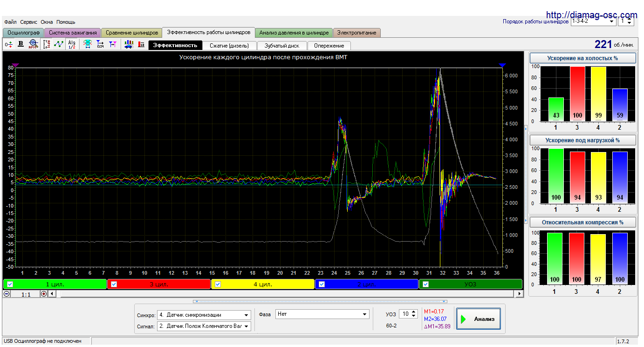Screen dimensions: 644x347
Task: Click the horizontal scrollbar right arrow
Action: [x=520, y=294]
